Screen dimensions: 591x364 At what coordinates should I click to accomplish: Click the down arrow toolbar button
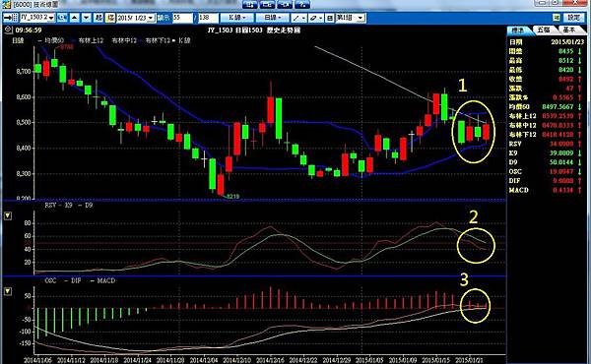(87, 18)
